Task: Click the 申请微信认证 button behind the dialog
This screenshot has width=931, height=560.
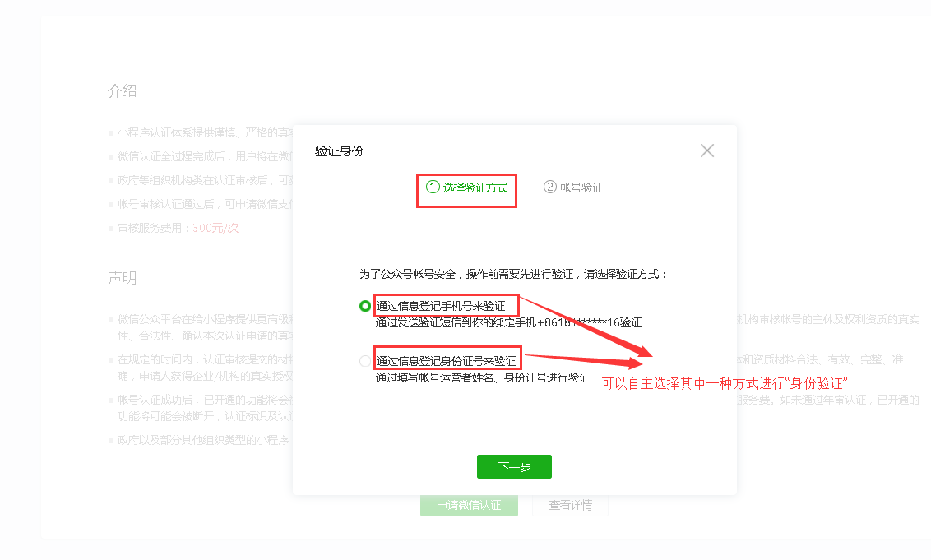Action: point(469,506)
